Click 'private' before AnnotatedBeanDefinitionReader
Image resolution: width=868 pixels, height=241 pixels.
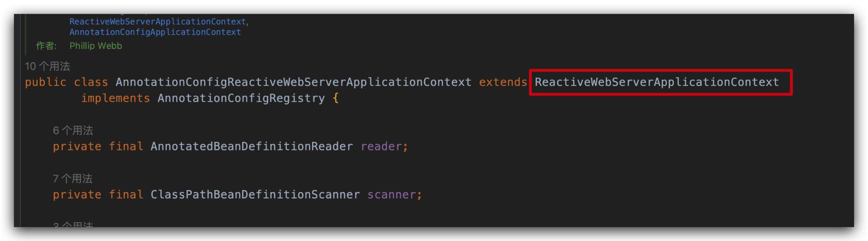[77, 147]
